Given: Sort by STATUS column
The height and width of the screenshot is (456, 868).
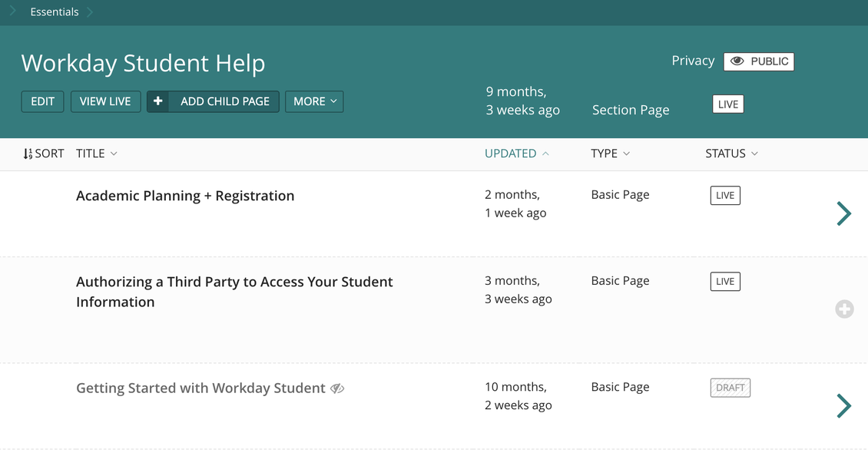Looking at the screenshot, I should pos(731,154).
